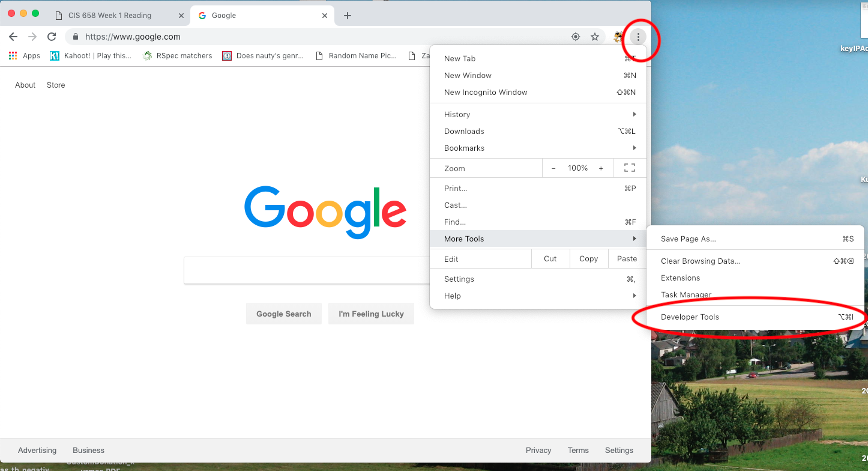Click into the Google search box
The height and width of the screenshot is (471, 868).
click(307, 270)
